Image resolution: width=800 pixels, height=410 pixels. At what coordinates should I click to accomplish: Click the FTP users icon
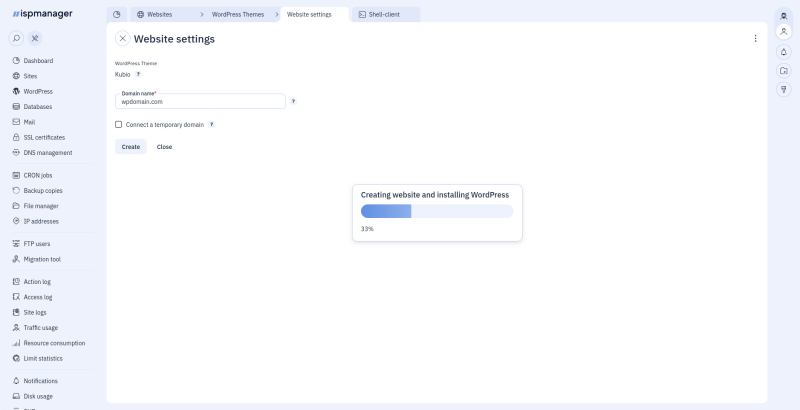16,244
